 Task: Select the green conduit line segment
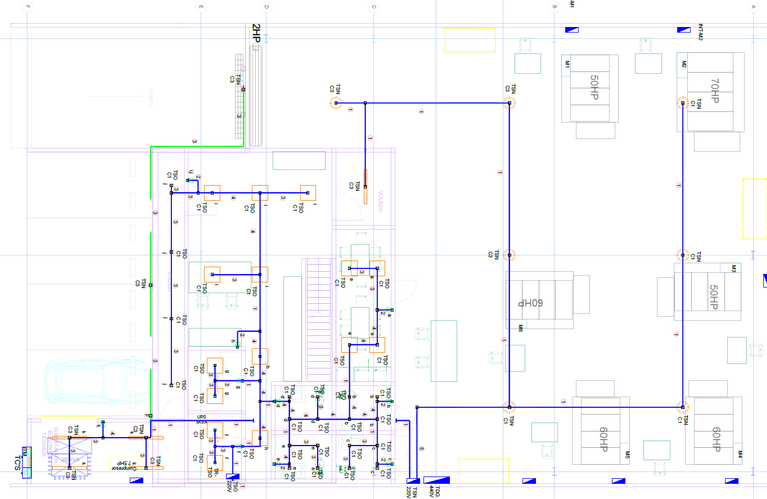pos(196,146)
